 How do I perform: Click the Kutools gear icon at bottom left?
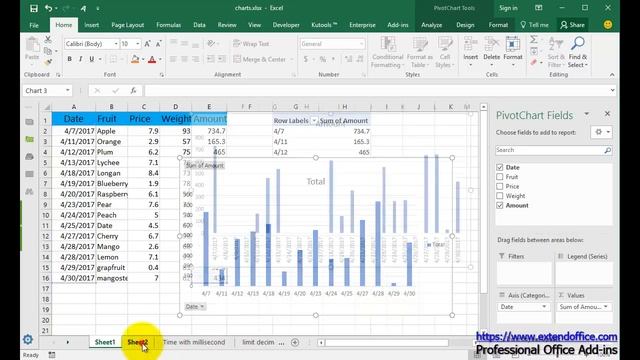coord(28,339)
